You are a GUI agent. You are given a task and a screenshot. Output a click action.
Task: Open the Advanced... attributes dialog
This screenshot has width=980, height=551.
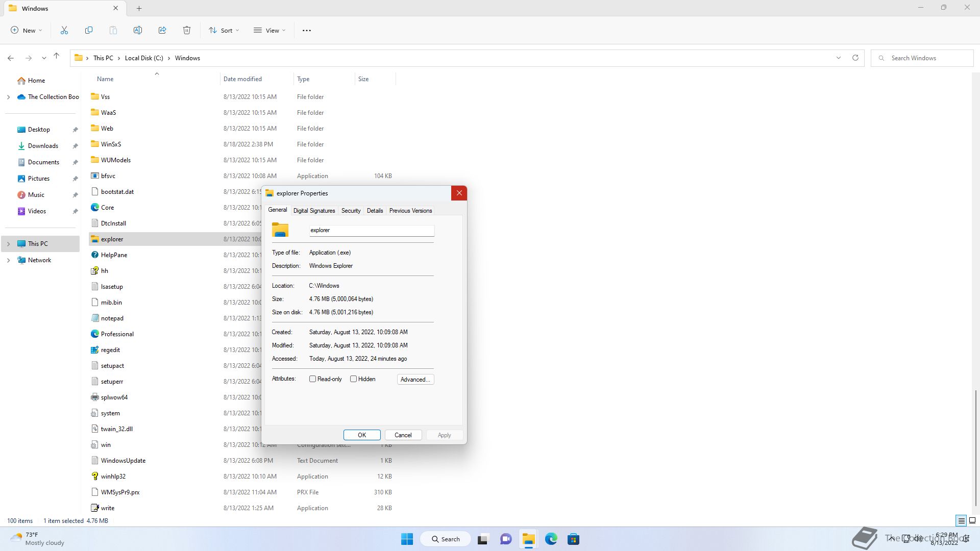415,380
